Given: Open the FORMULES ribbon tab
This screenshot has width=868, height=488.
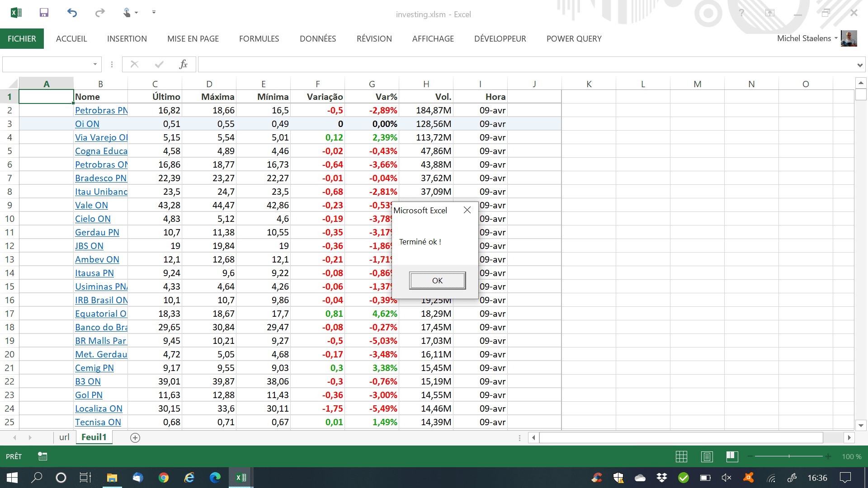Looking at the screenshot, I should point(259,39).
